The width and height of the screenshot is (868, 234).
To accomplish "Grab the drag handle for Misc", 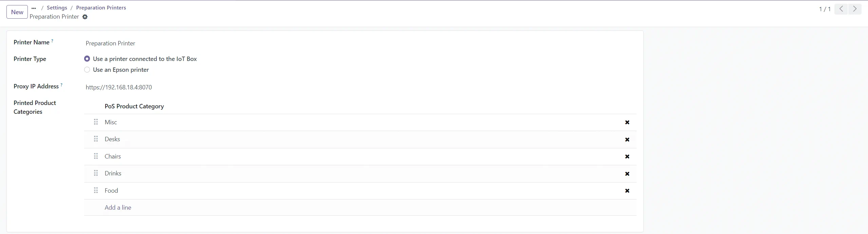I will point(96,122).
